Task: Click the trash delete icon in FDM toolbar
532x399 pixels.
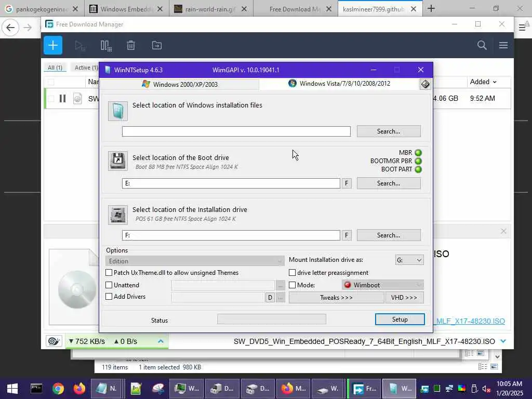Action: point(131,45)
